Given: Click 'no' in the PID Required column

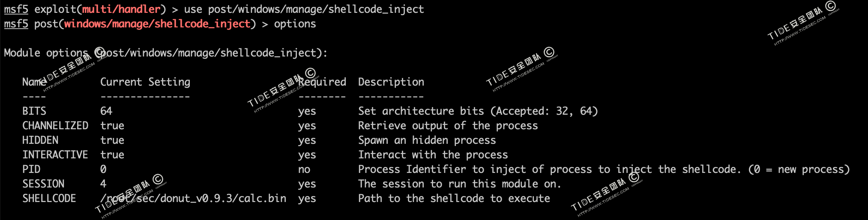Looking at the screenshot, I should [x=304, y=169].
